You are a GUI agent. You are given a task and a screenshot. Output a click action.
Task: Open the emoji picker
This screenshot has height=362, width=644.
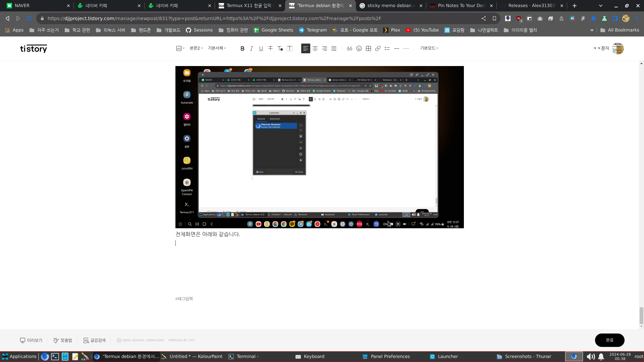point(359,49)
